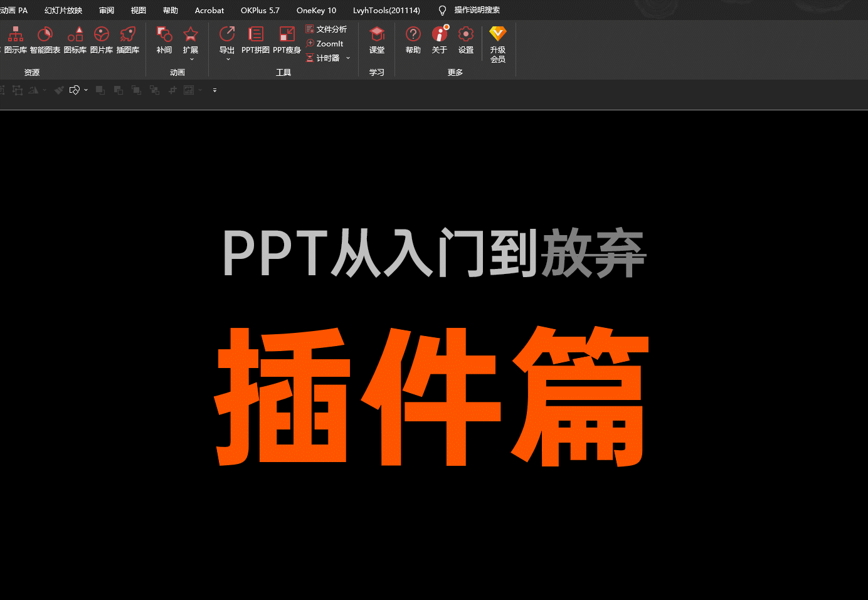Switch to the Acrobat ribbon tab
868x600 pixels.
click(x=209, y=10)
